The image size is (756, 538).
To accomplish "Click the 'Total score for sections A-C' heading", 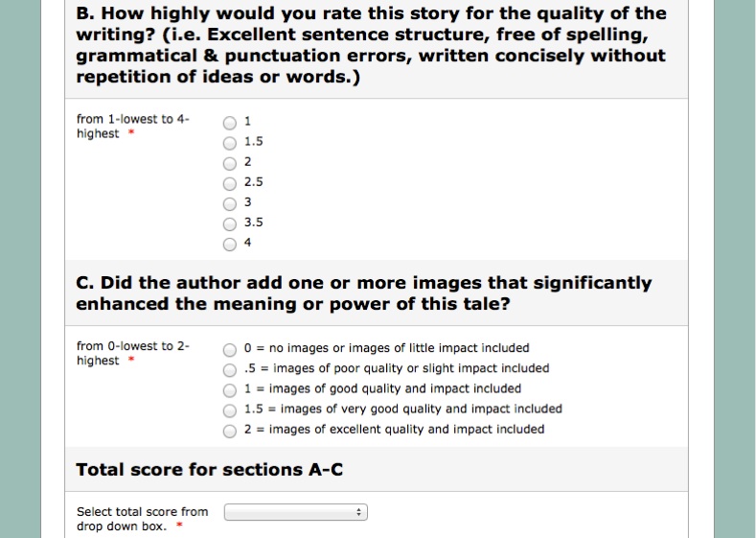I will [x=209, y=470].
